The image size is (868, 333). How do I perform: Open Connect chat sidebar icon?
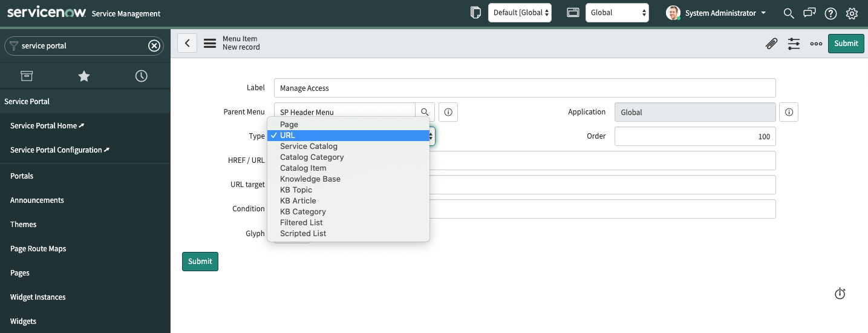(x=809, y=13)
